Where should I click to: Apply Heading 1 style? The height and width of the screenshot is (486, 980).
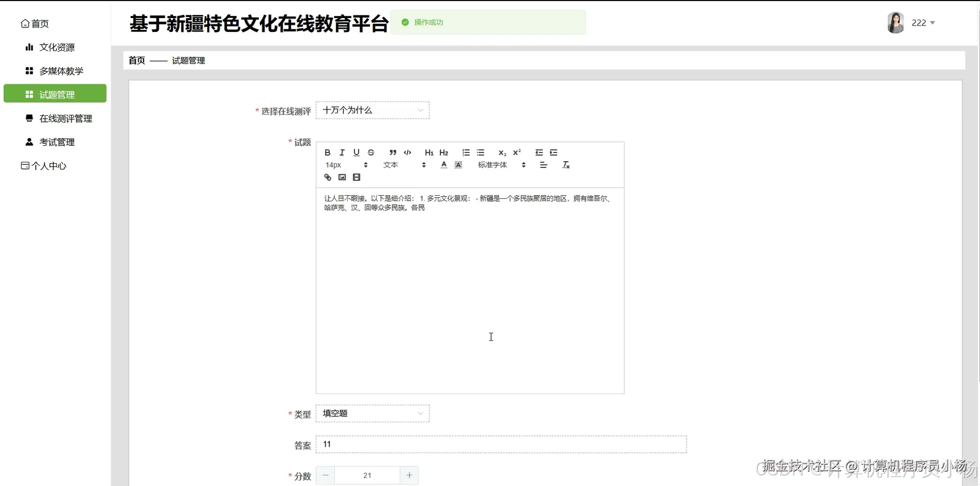click(428, 153)
